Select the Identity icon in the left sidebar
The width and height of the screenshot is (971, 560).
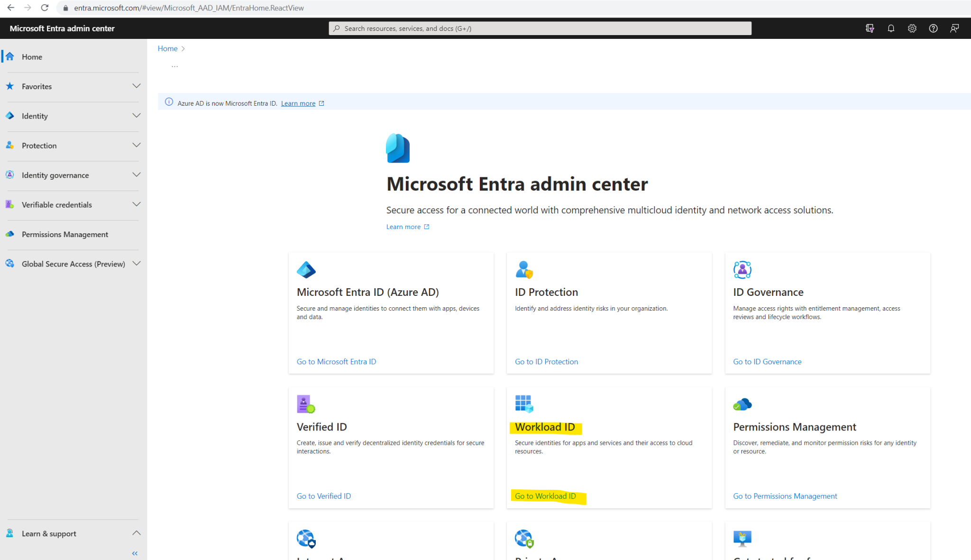[9, 116]
